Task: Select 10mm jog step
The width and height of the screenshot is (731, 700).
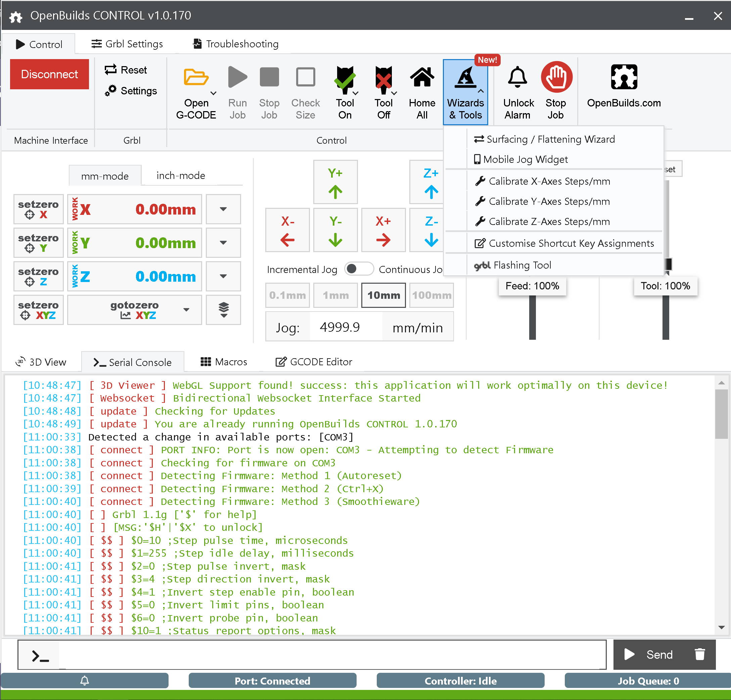Action: coord(383,295)
